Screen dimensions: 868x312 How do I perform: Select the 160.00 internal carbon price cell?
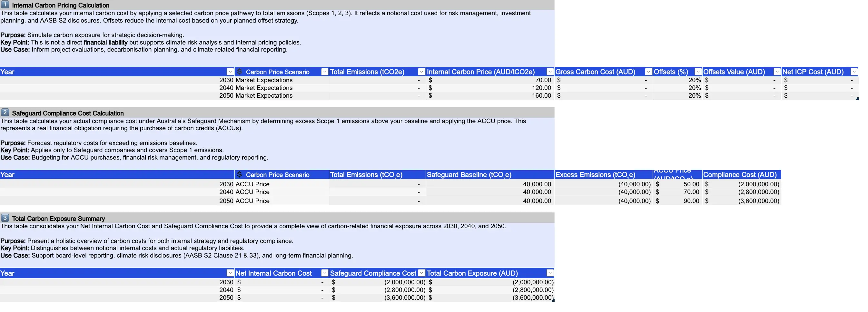pos(490,96)
